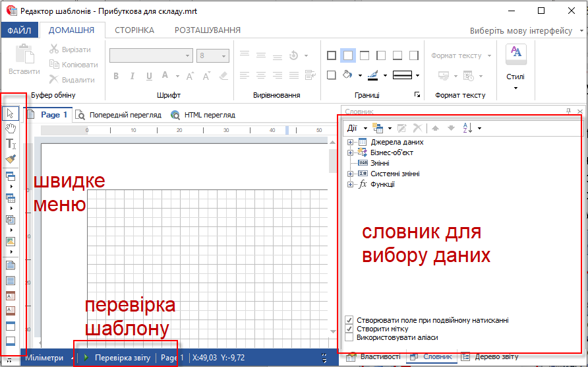Select the all borders icon
Image resolution: width=588 pixels, height=367 pixels.
coord(332,56)
